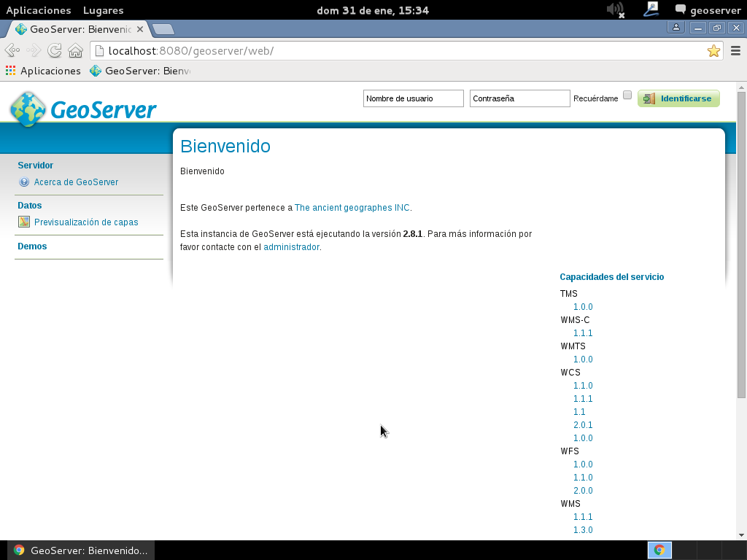Viewport: 747px width, 560px height.
Task: Click the scrollbar down arrow
Action: 741,534
